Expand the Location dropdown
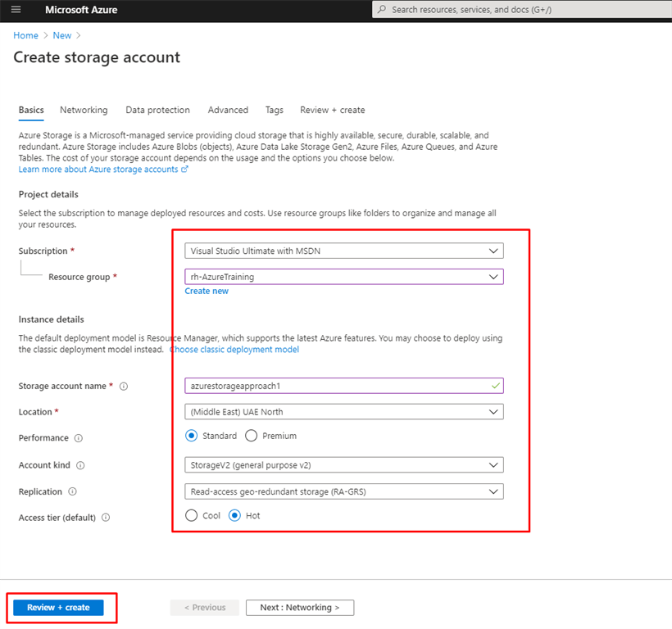The image size is (672, 629). click(493, 411)
